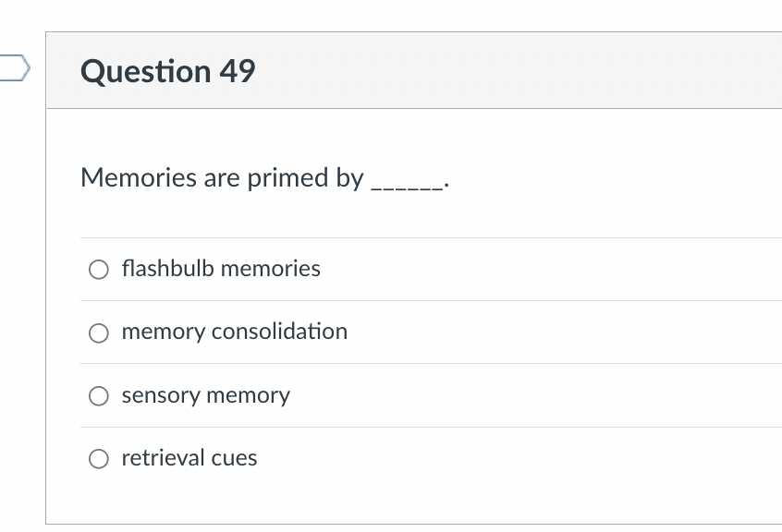
Task: Select the memory consolidation radio button
Action: (x=99, y=332)
